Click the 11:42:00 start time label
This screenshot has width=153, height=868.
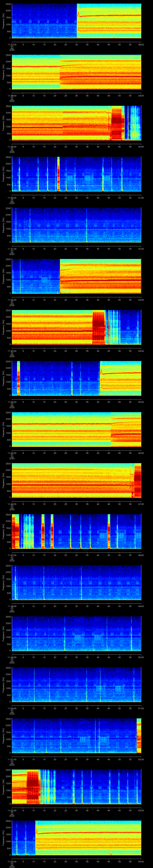coord(12,300)
